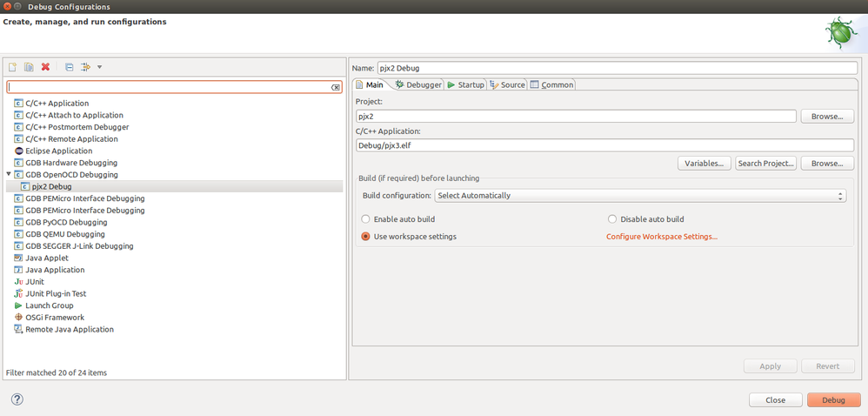The image size is (868, 416).
Task: Select JUnit Plug-in Test
Action: pos(56,293)
